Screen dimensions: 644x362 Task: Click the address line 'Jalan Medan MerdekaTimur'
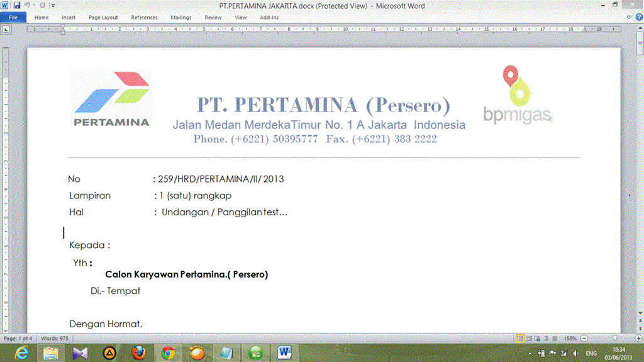(x=319, y=125)
